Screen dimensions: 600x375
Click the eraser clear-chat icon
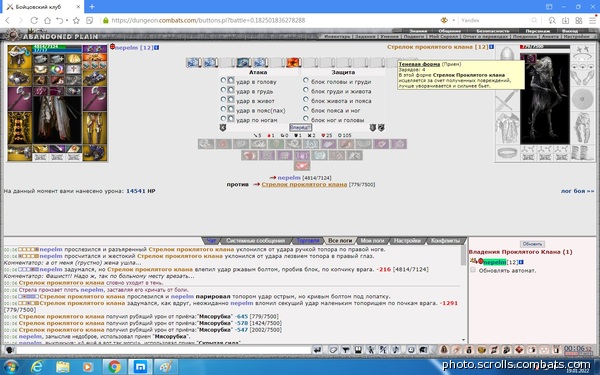point(333,349)
